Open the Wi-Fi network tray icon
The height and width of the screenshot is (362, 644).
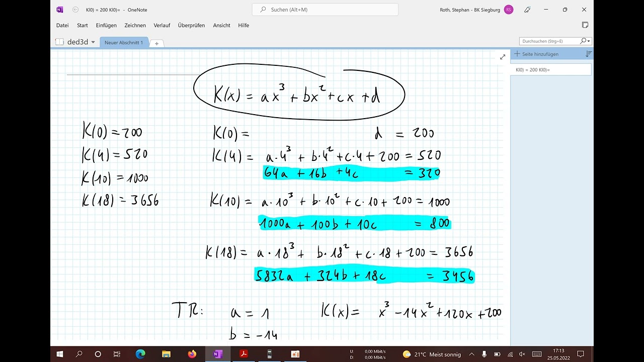point(510,354)
